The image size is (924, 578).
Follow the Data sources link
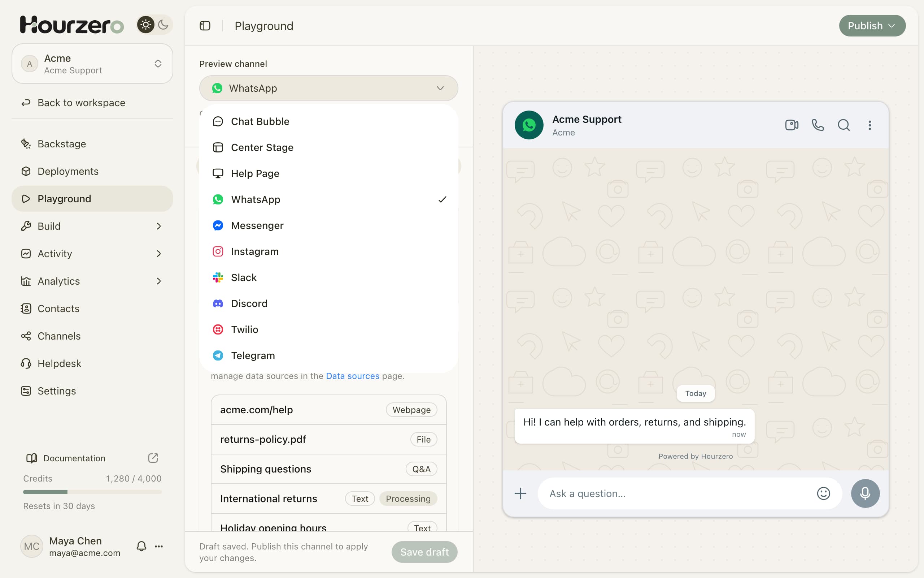(352, 376)
